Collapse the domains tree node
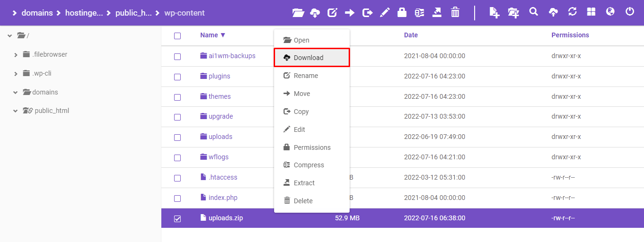The height and width of the screenshot is (242, 644). click(16, 93)
